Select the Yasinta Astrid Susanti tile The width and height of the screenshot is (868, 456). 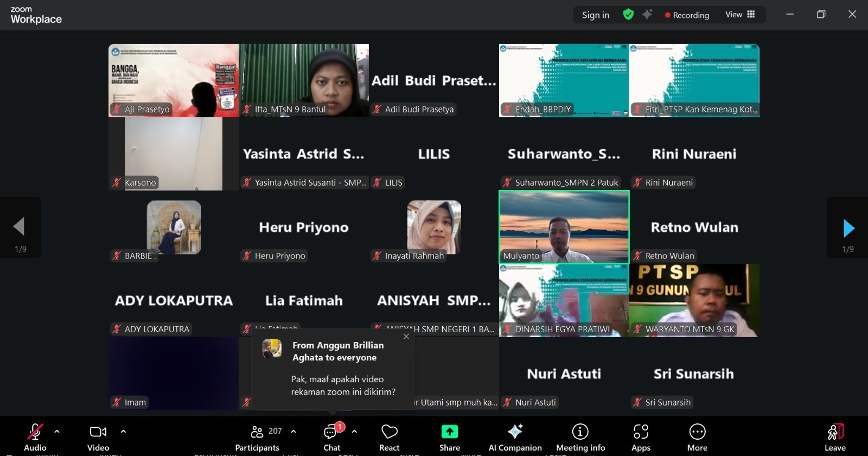point(304,154)
